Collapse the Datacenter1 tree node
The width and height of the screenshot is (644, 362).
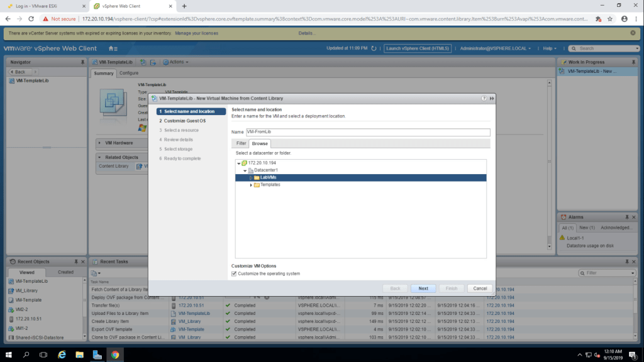245,170
